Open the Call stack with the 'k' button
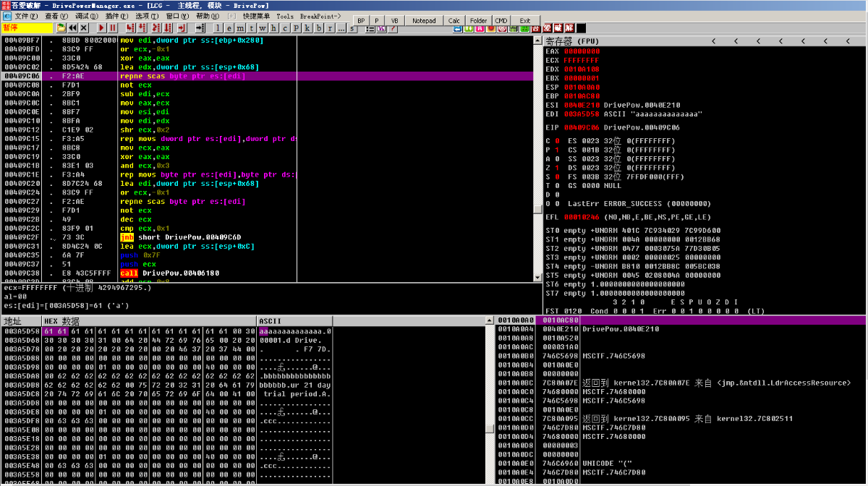868x486 pixels. 307,30
